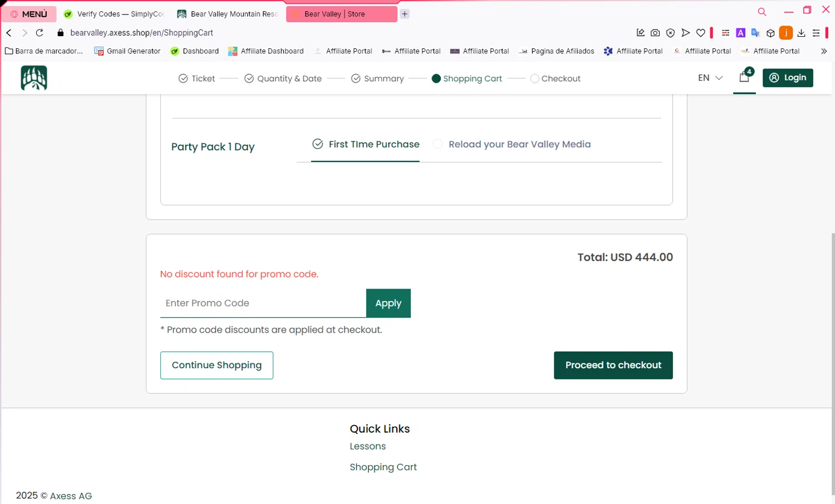Click the Party Pack 1 Day label

coord(213,147)
